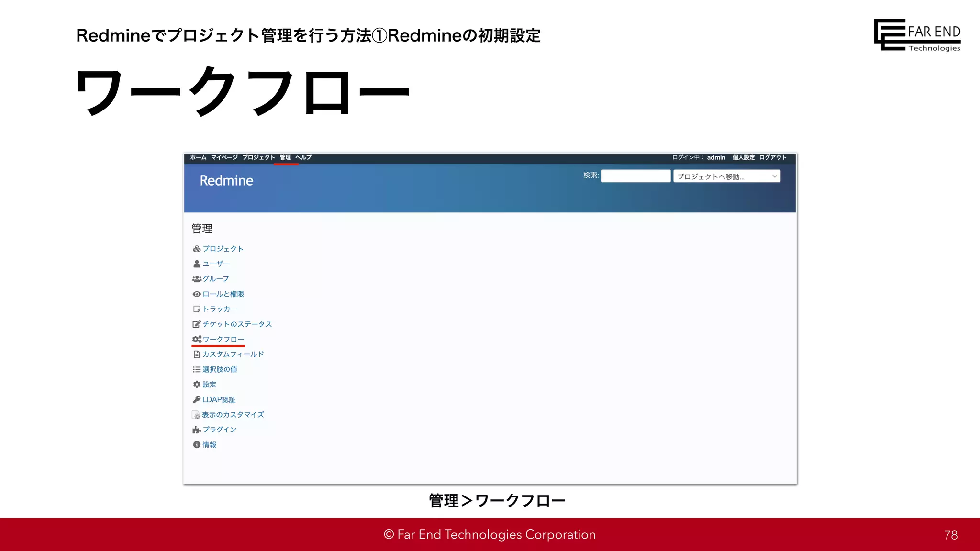Open the カスタムフィールド link
This screenshot has height=551, width=980.
pos(233,354)
